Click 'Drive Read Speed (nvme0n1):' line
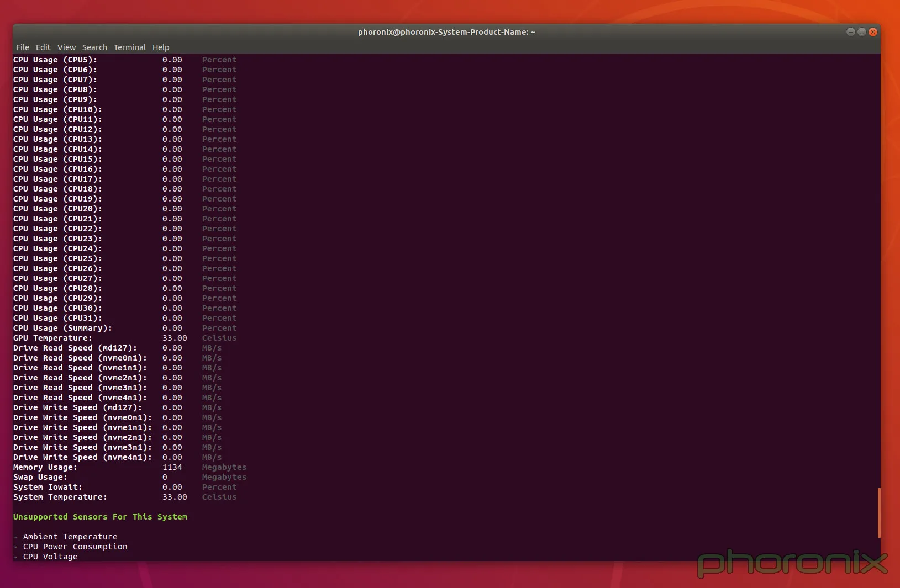This screenshot has height=588, width=900. tap(117, 358)
